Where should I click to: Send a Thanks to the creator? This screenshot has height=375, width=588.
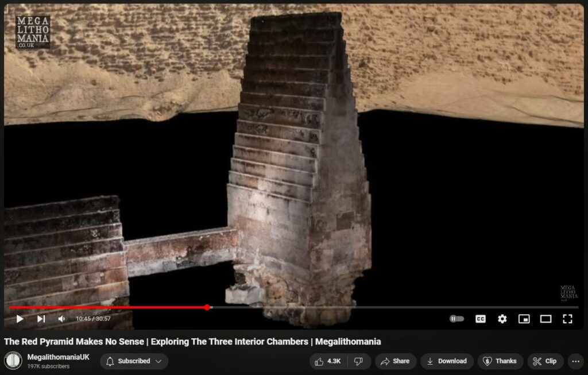[x=500, y=361]
